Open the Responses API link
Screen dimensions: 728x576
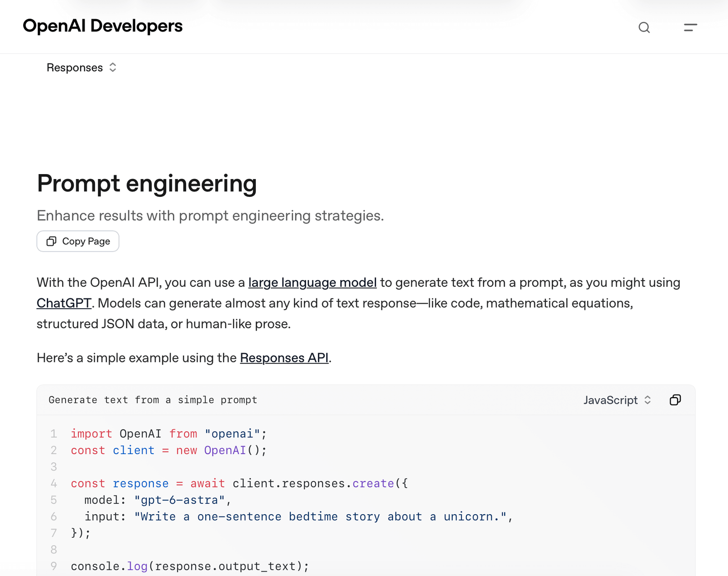tap(284, 358)
